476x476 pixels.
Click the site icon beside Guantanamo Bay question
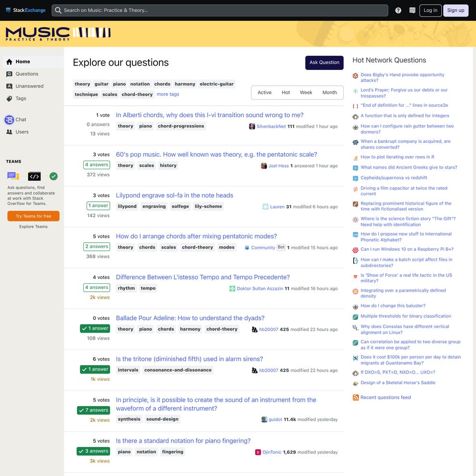click(355, 358)
